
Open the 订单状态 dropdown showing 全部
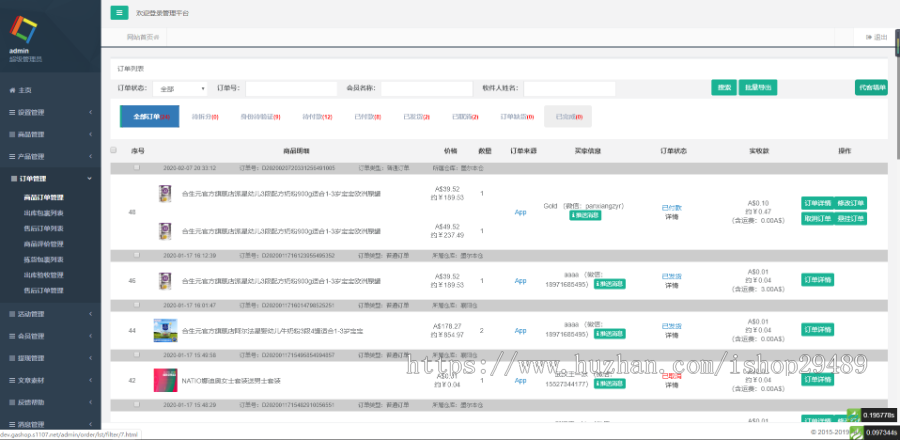coord(180,89)
